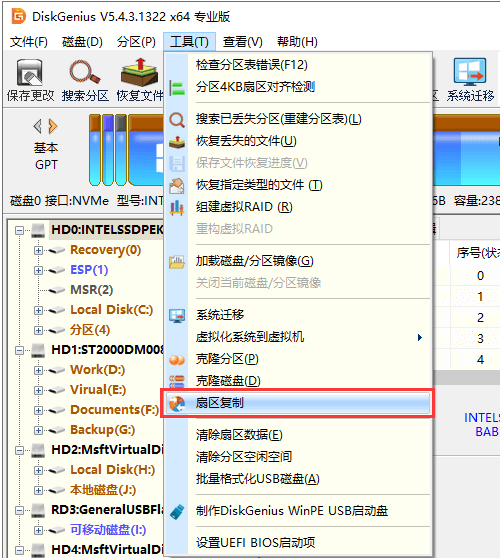Screen dimensions: 502x559
Task: Click the icon beside 恢复指定类型的文件
Action: (177, 185)
